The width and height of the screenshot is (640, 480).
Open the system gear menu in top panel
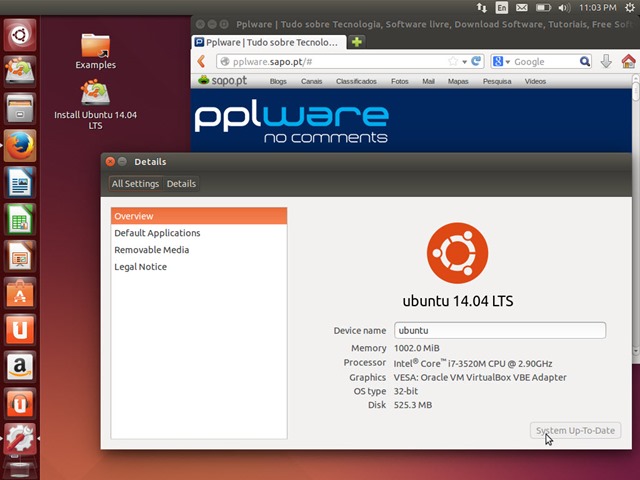(630, 7)
